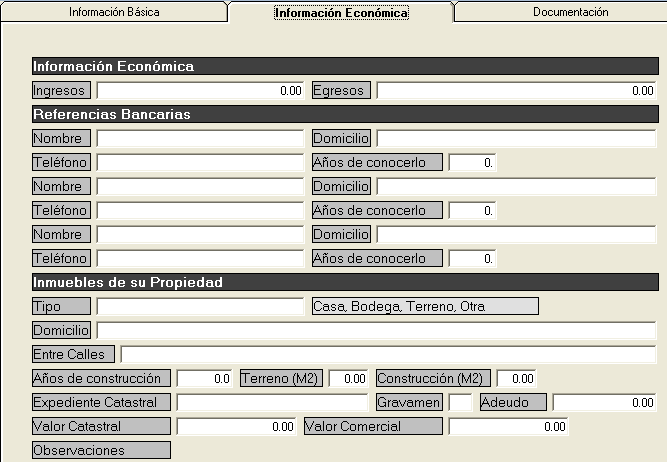
Task: Select the property Domicilio field under Inmuebles
Action: coord(376,330)
